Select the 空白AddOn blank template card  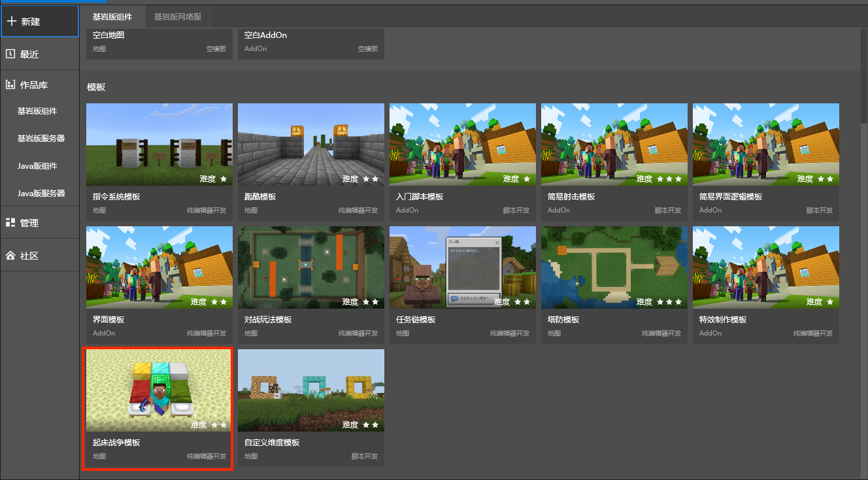pyautogui.click(x=311, y=43)
